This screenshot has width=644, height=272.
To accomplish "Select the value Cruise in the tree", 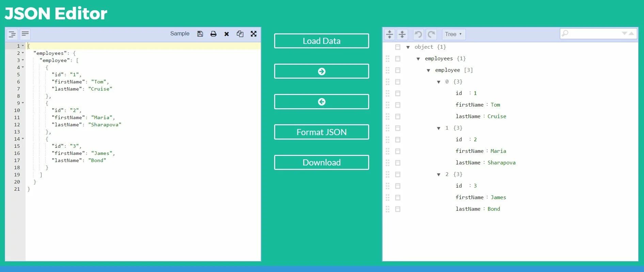I will coord(497,116).
